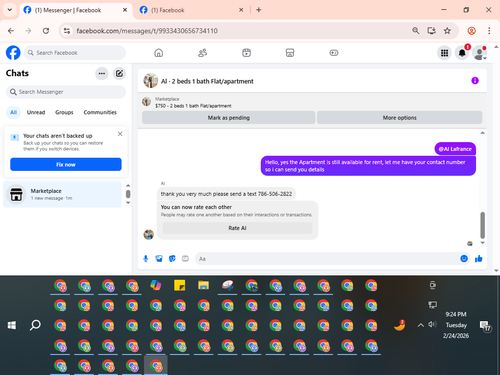Open Windows taskbar search
The height and width of the screenshot is (375, 500).
35,325
